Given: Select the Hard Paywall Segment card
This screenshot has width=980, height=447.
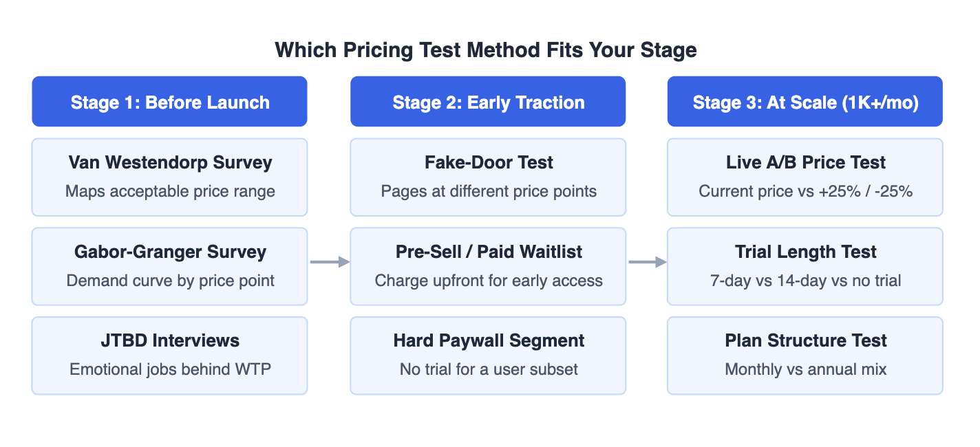Looking at the screenshot, I should (x=488, y=356).
